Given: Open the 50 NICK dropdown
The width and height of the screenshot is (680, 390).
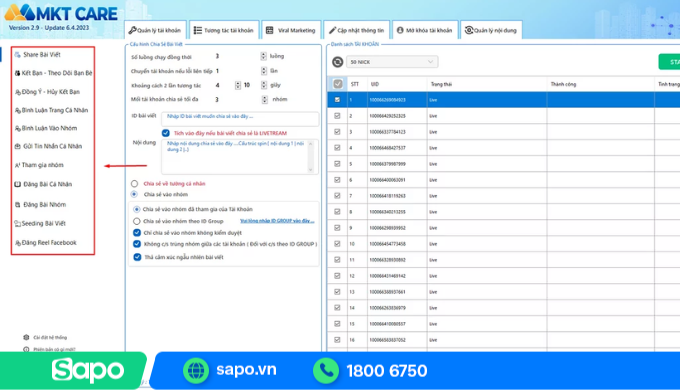Looking at the screenshot, I should point(392,62).
